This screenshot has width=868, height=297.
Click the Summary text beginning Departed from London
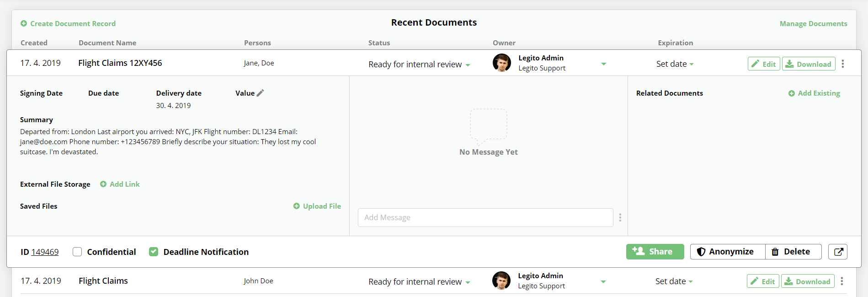pos(168,141)
